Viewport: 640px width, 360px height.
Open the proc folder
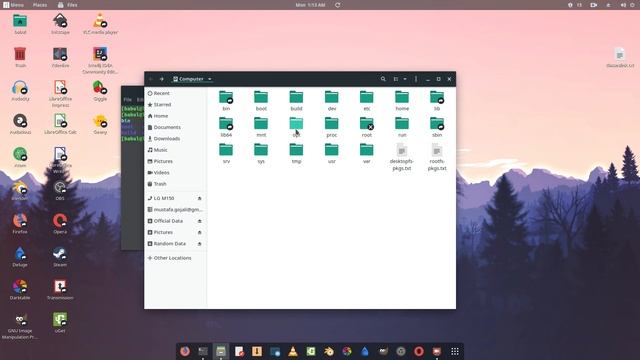[x=331, y=127]
